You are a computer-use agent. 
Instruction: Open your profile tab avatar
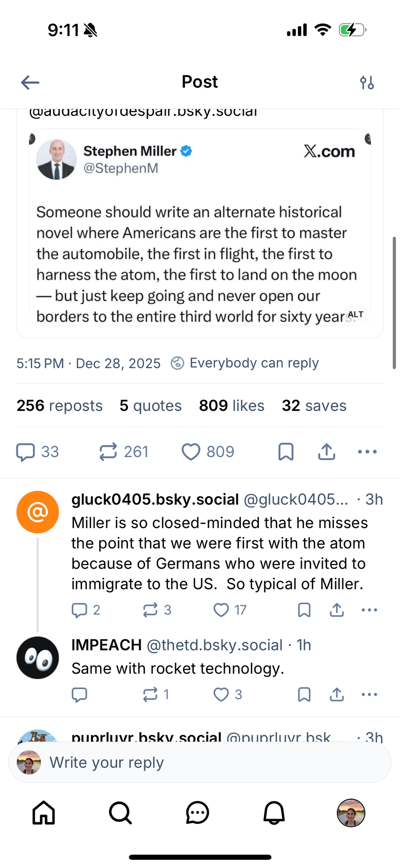pos(351,812)
